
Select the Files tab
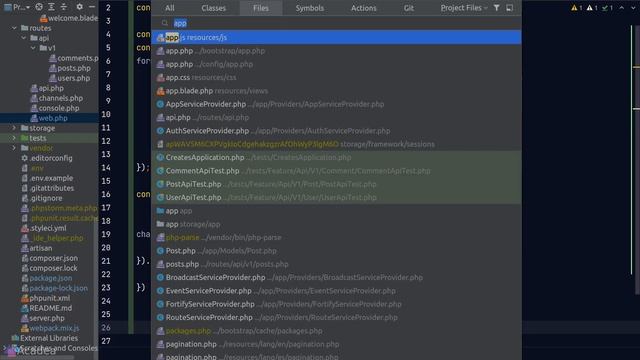pyautogui.click(x=261, y=8)
